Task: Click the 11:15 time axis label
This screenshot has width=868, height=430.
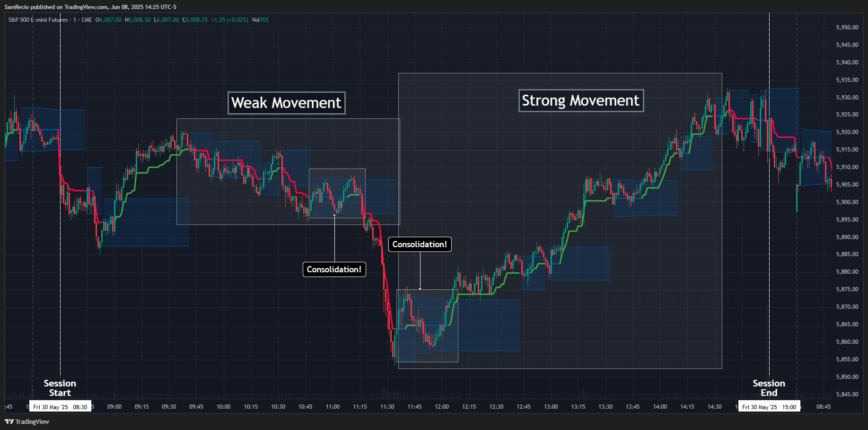Action: (360, 407)
